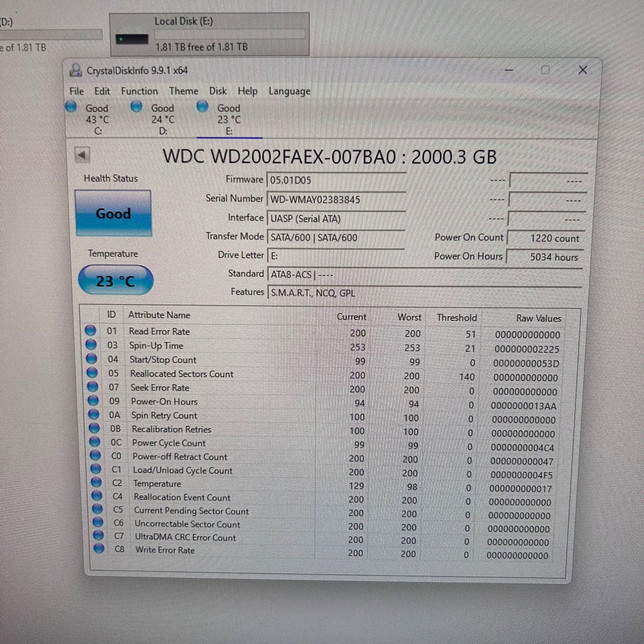644x644 pixels.
Task: Click the status orb of Start/Stop Count
Action: (92, 358)
